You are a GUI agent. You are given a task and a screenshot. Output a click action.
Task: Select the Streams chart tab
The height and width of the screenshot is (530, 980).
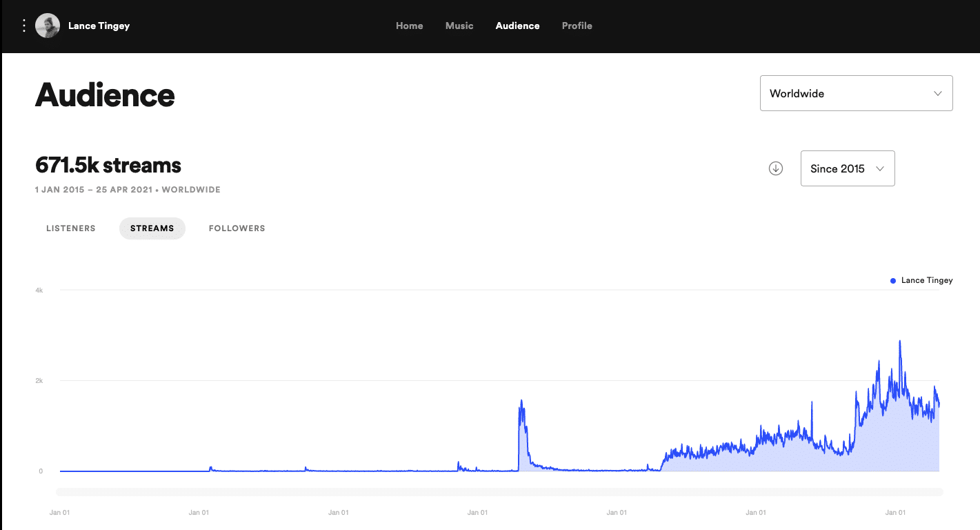[x=152, y=228]
